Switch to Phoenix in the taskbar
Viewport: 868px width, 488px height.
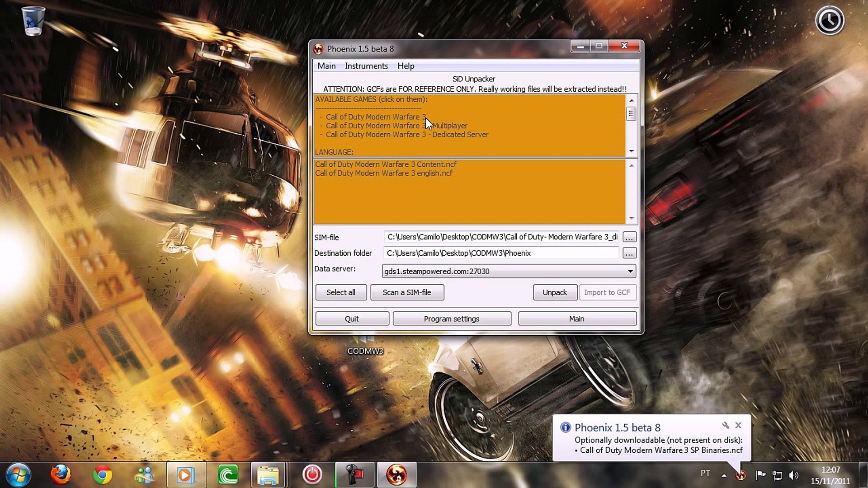point(396,475)
